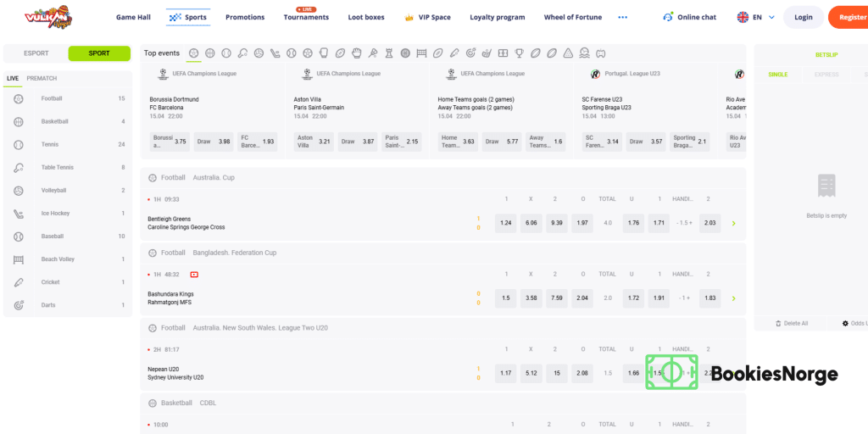Open Online chat support

click(x=690, y=17)
